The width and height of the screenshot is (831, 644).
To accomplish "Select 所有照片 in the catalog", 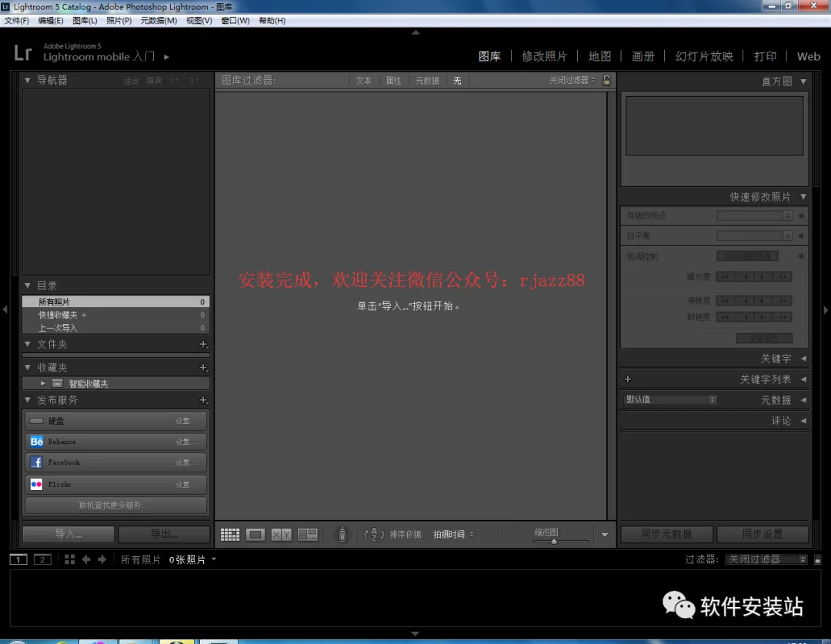I will point(116,302).
